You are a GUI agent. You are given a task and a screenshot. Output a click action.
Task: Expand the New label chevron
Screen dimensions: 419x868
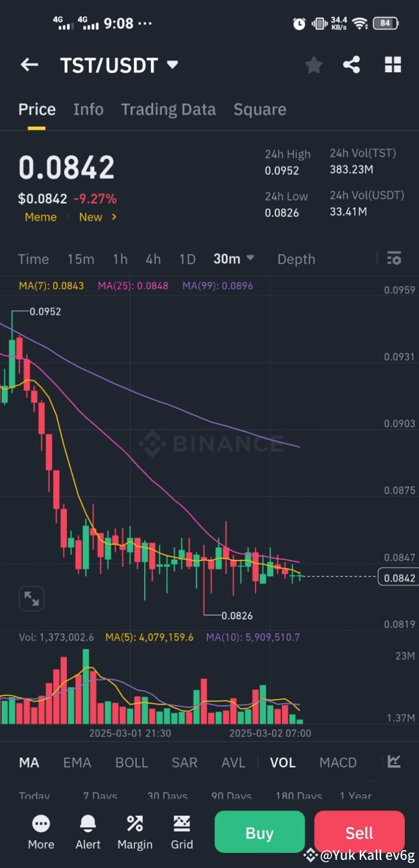coord(114,217)
